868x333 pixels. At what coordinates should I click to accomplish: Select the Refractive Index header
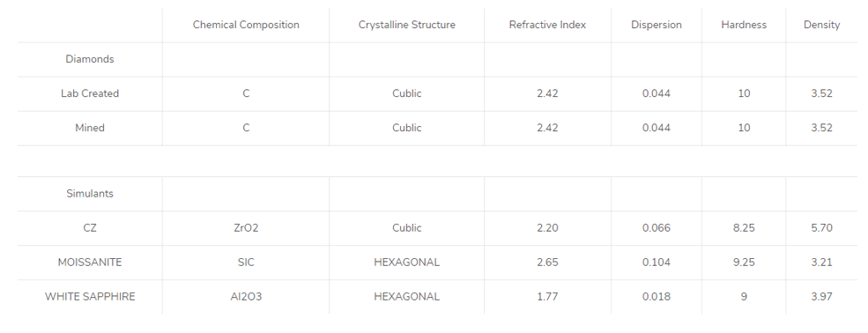pos(547,25)
